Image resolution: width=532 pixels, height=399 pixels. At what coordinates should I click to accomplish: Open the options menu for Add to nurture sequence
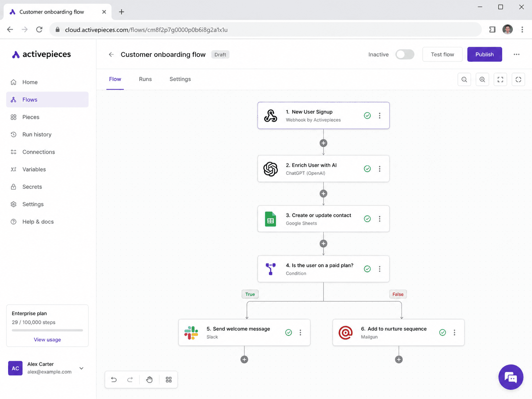(454, 332)
